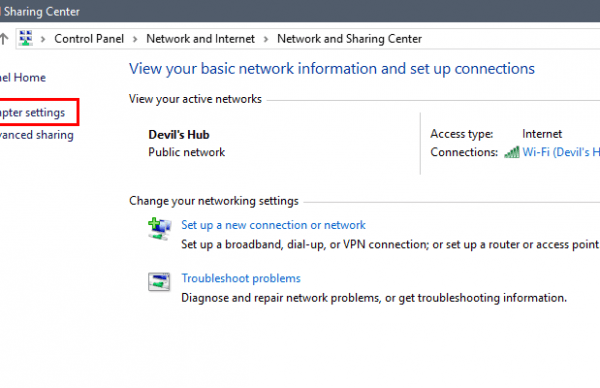The width and height of the screenshot is (600, 388).
Task: Click the Control Panel icon in address bar
Action: (x=26, y=38)
